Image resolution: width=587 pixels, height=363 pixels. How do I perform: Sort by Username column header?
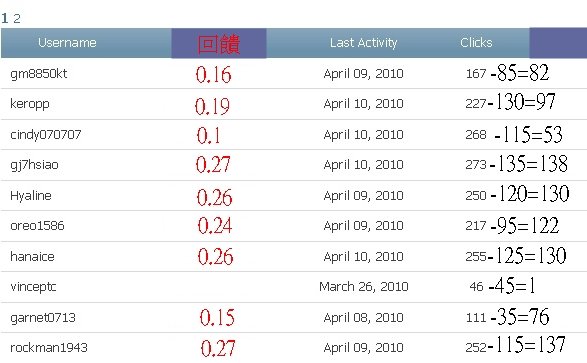[x=67, y=43]
